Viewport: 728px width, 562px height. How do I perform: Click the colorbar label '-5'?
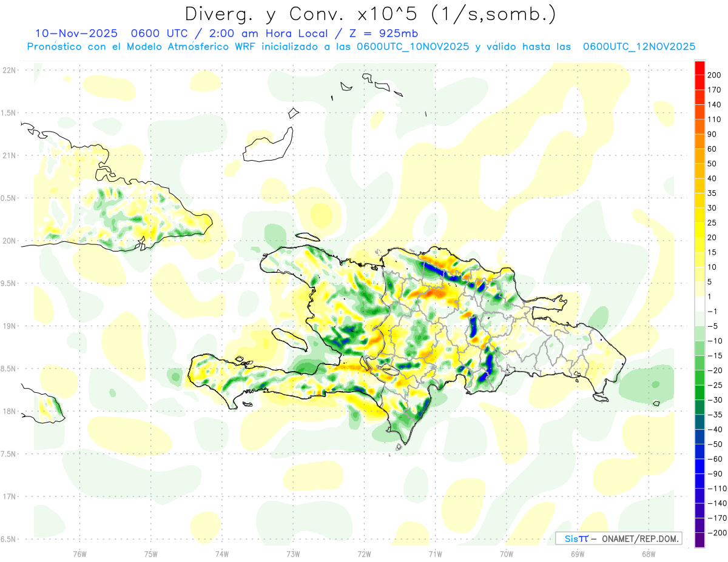point(713,326)
